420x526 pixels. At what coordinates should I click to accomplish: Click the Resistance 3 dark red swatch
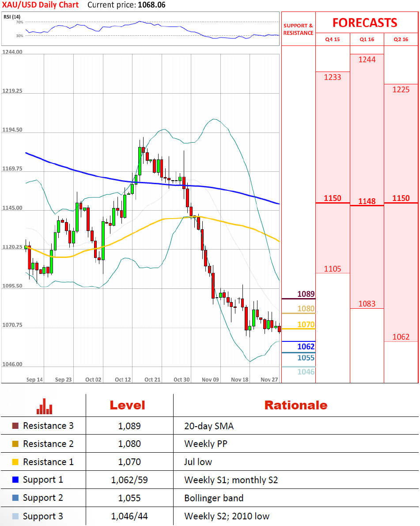(x=15, y=426)
